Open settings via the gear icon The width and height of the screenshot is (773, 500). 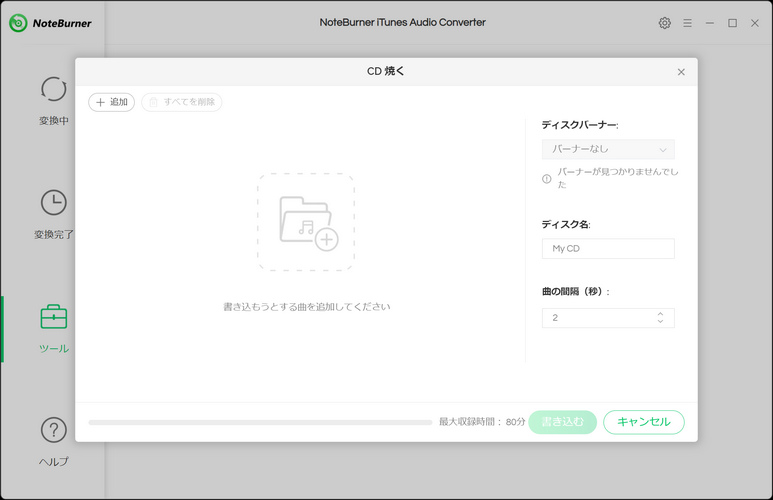pyautogui.click(x=665, y=23)
